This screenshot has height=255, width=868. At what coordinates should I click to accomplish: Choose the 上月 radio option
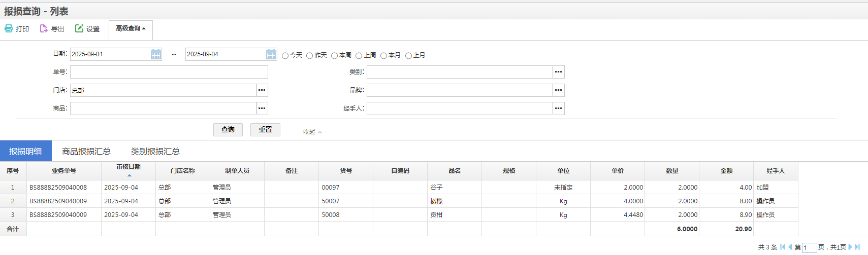pyautogui.click(x=408, y=56)
